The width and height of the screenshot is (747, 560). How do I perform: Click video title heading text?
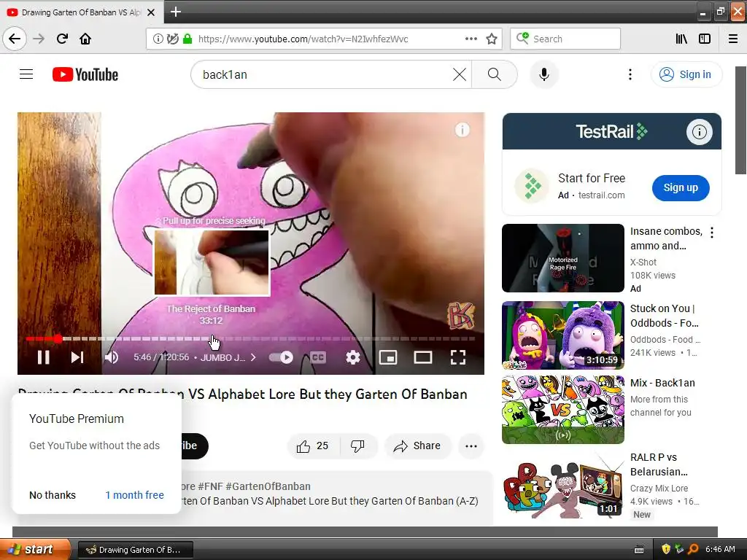click(x=242, y=394)
